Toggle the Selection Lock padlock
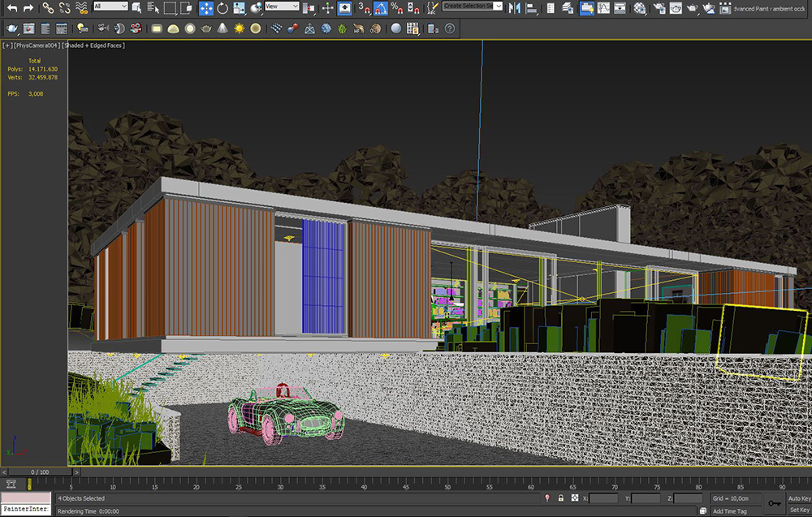Image resolution: width=812 pixels, height=517 pixels. click(561, 498)
